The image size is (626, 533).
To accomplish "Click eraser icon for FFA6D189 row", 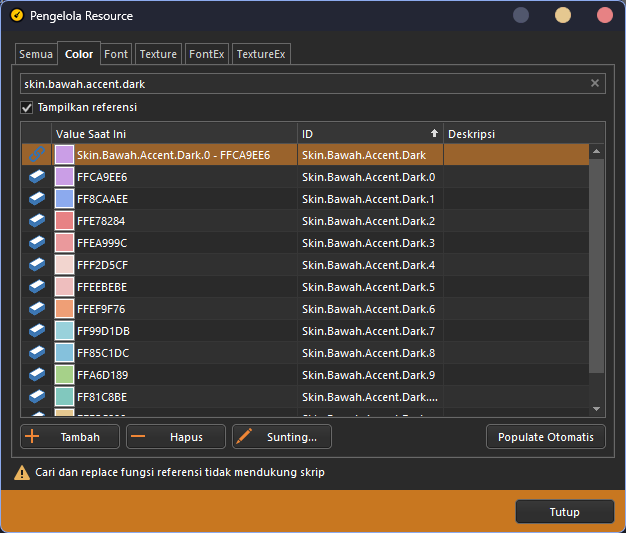I will point(36,375).
